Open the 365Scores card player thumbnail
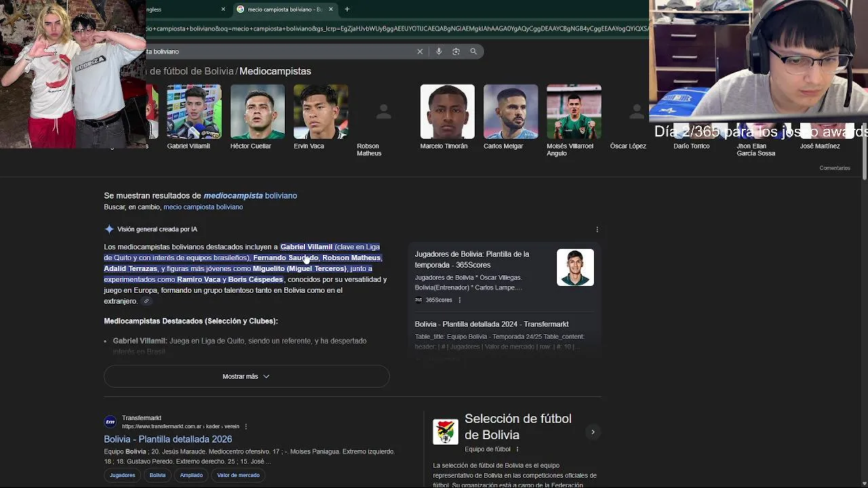The width and height of the screenshot is (868, 488). pyautogui.click(x=575, y=268)
